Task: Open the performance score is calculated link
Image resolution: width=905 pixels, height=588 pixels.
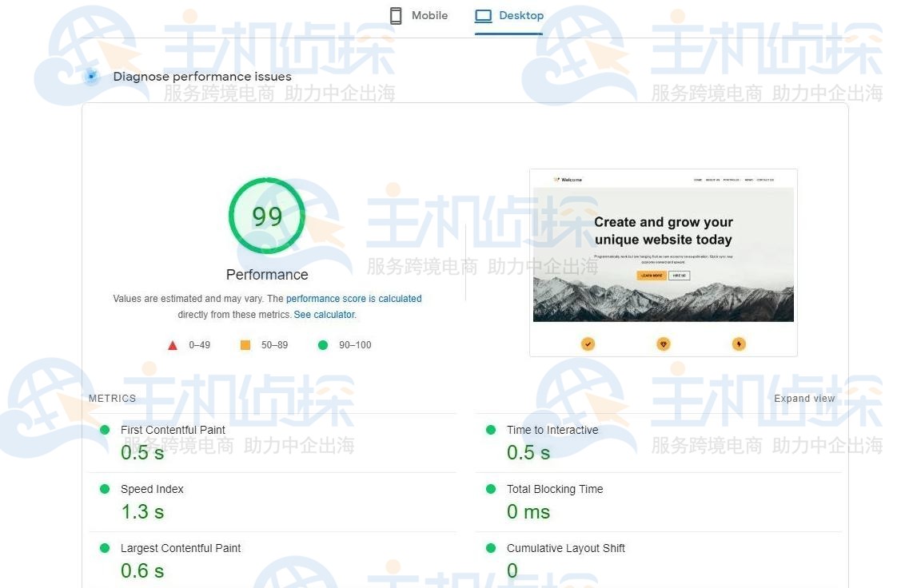Action: coord(354,298)
